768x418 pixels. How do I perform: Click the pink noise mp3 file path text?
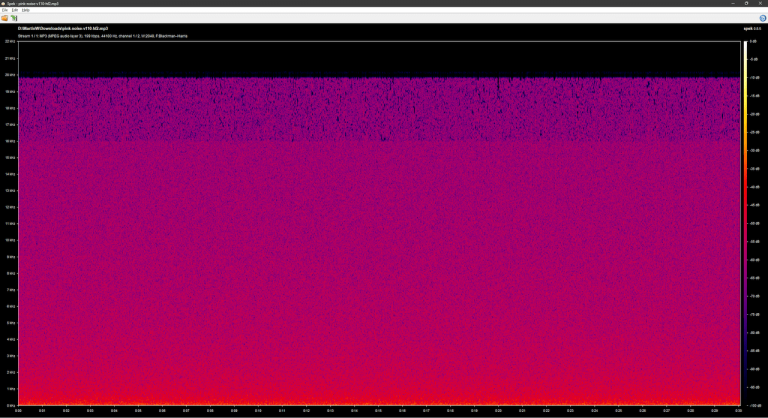click(x=62, y=29)
